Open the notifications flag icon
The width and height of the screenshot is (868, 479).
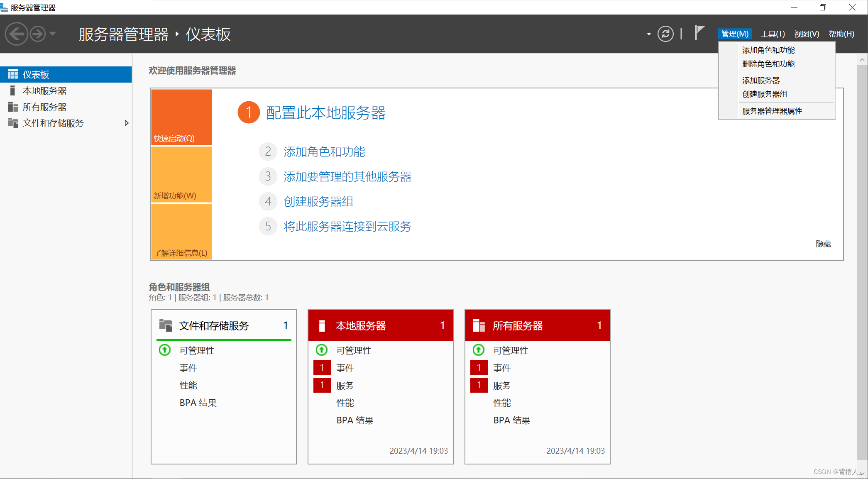[699, 33]
